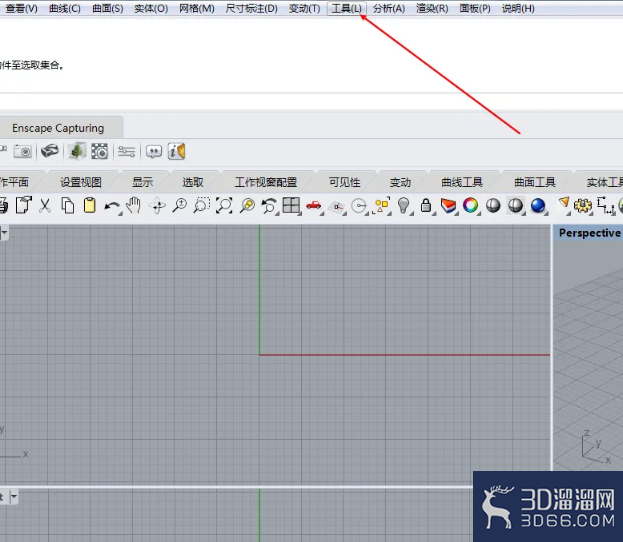Switch to the 显示 toolbar tab

[x=143, y=182]
